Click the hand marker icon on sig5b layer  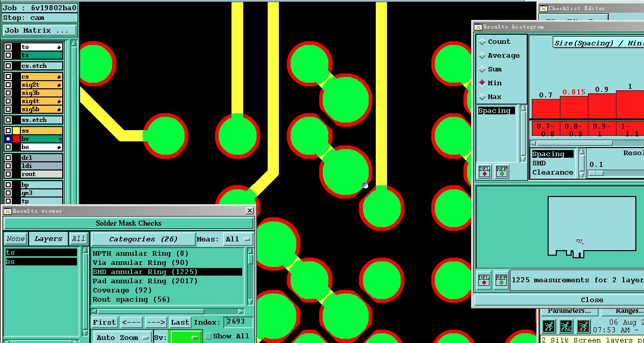[60, 109]
